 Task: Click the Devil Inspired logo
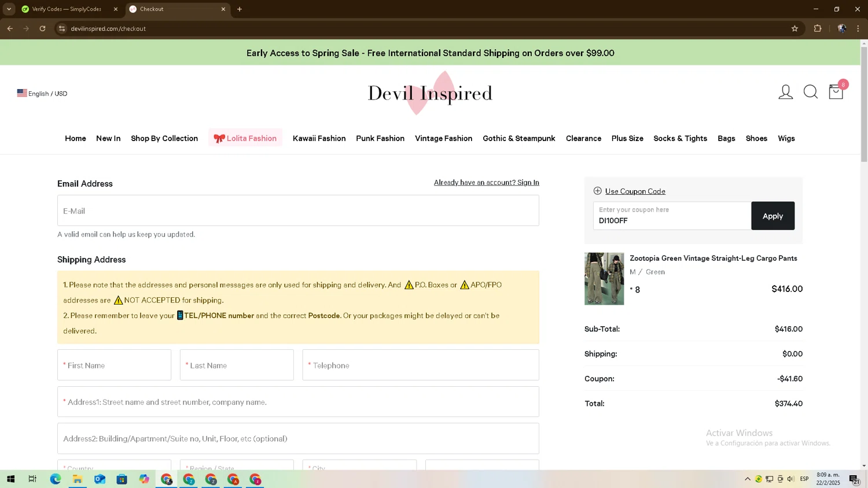430,93
